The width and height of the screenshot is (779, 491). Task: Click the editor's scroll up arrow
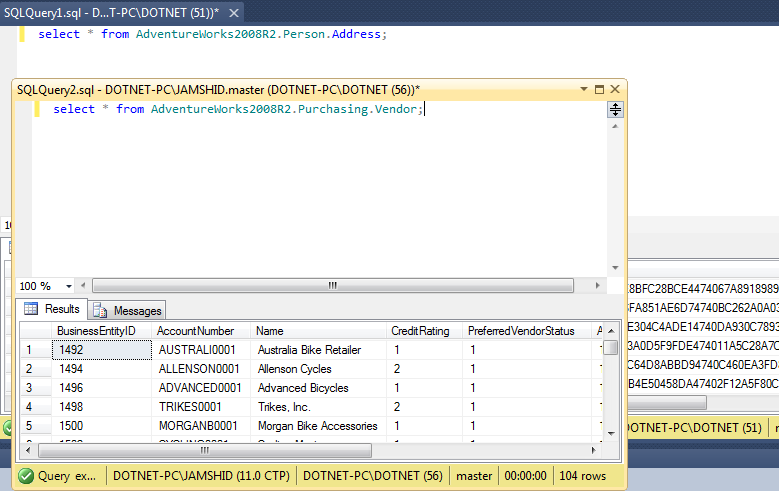[x=615, y=126]
